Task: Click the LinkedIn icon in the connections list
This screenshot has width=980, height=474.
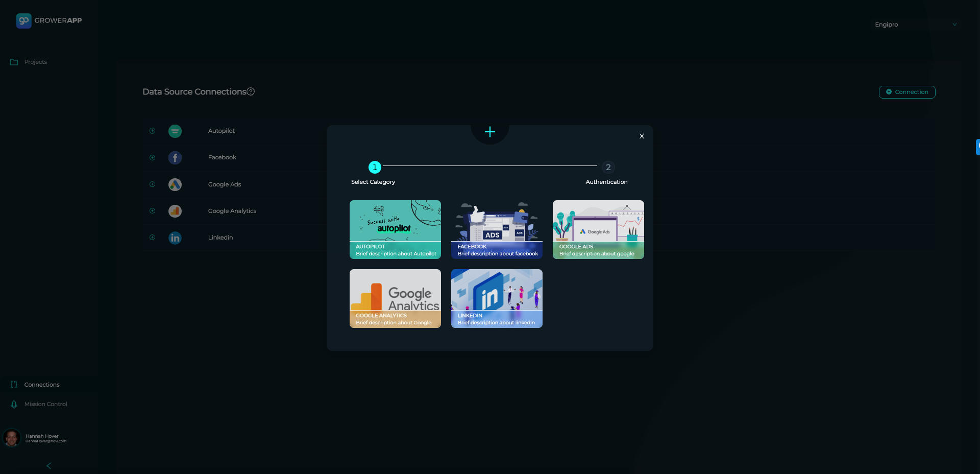Action: click(x=175, y=238)
